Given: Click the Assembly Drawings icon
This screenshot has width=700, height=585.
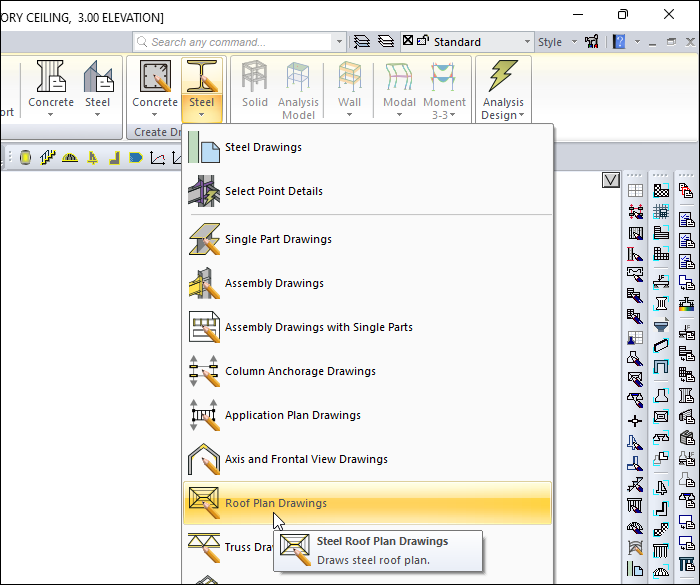Looking at the screenshot, I should (203, 283).
